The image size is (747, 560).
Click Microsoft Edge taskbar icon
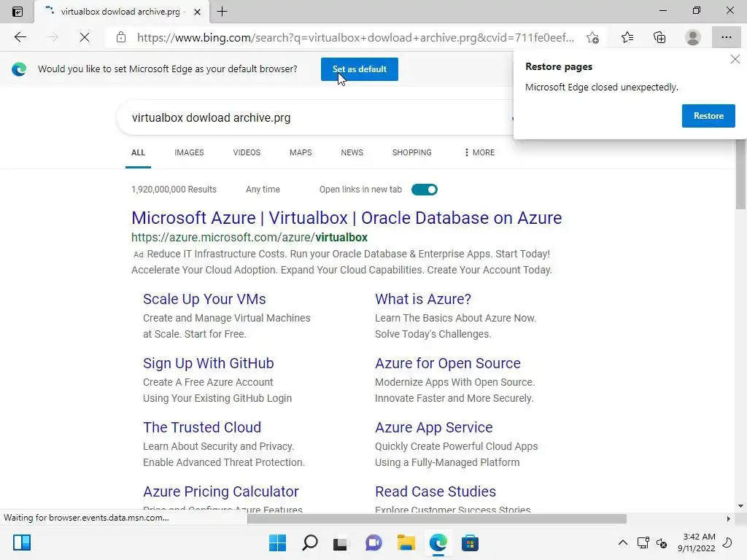pos(438,542)
